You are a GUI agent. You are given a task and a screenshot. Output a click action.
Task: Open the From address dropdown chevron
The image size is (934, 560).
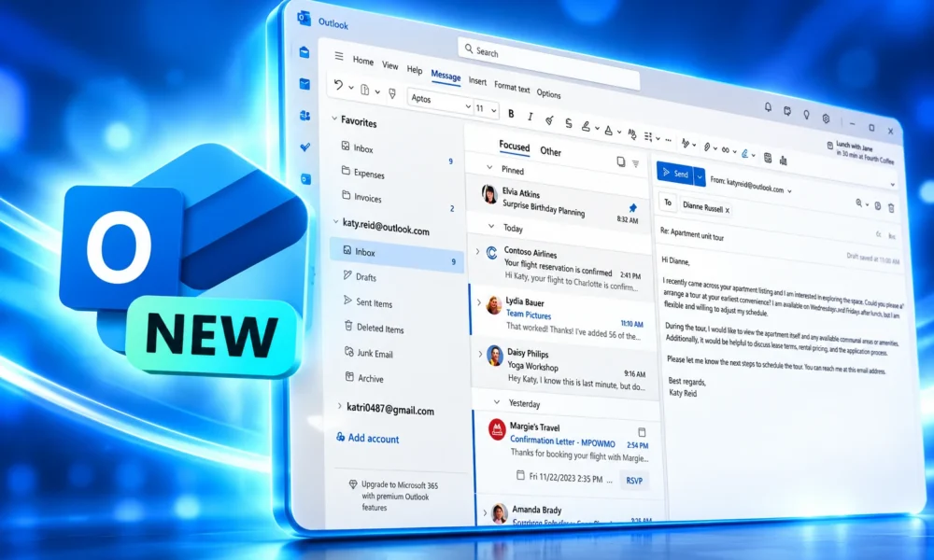790,191
